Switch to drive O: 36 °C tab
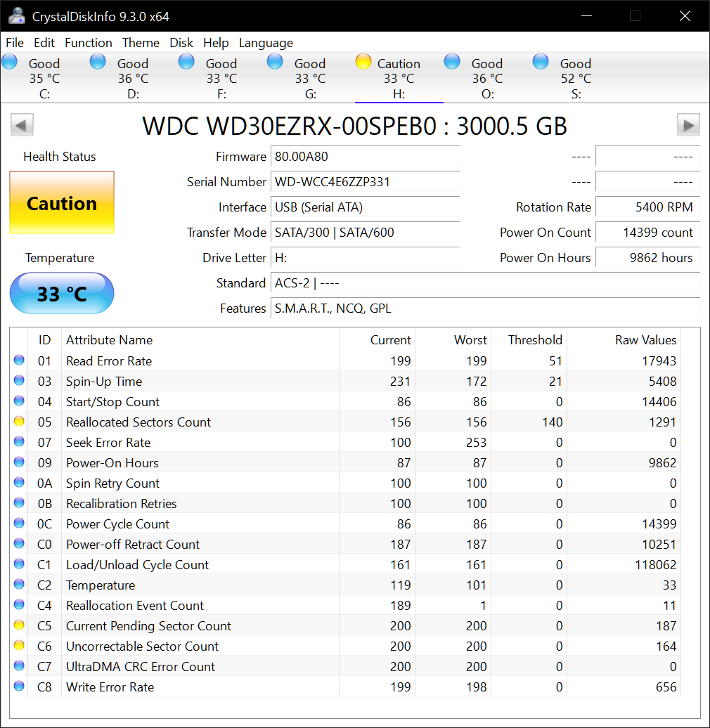This screenshot has width=710, height=728. [x=488, y=77]
